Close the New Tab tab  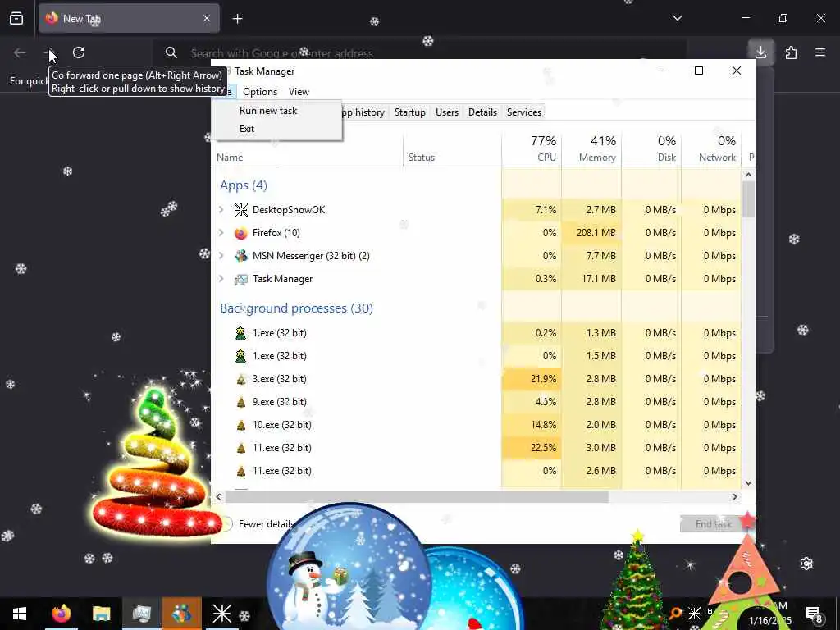coord(207,19)
